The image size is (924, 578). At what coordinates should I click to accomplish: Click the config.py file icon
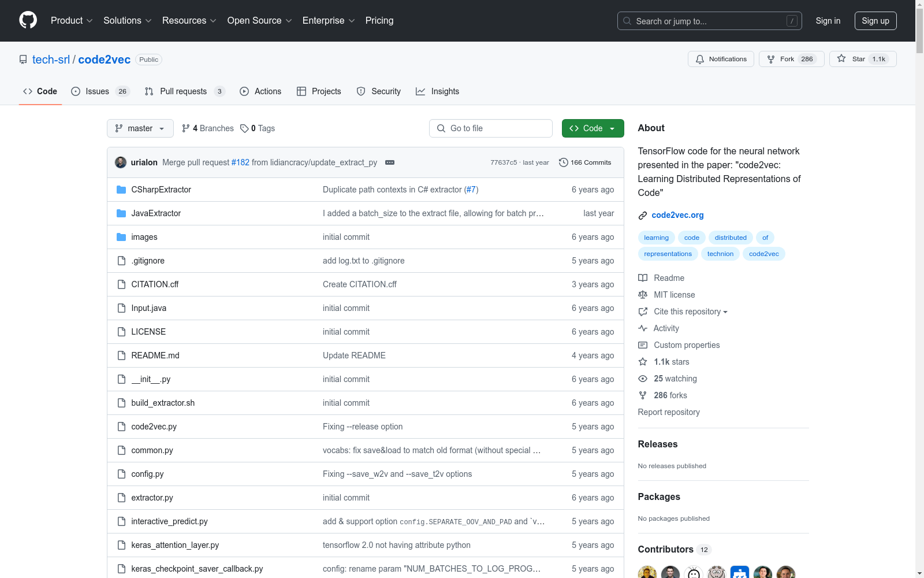click(121, 474)
